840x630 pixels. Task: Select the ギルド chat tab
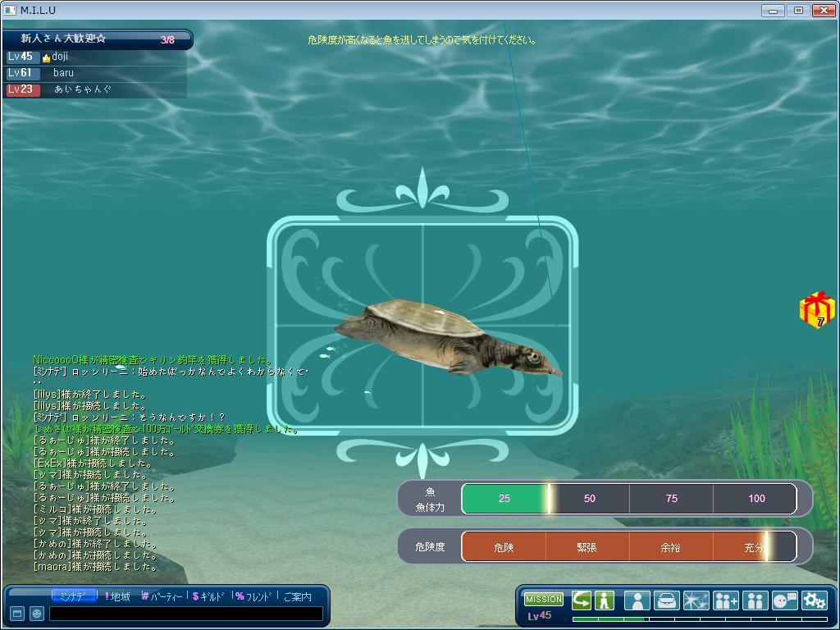click(x=212, y=596)
